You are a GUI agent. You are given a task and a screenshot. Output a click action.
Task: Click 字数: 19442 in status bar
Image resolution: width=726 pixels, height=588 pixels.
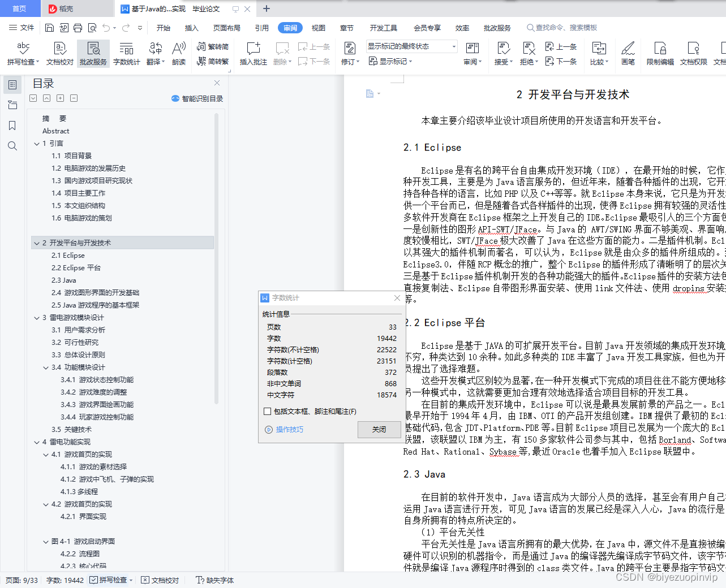(x=65, y=580)
